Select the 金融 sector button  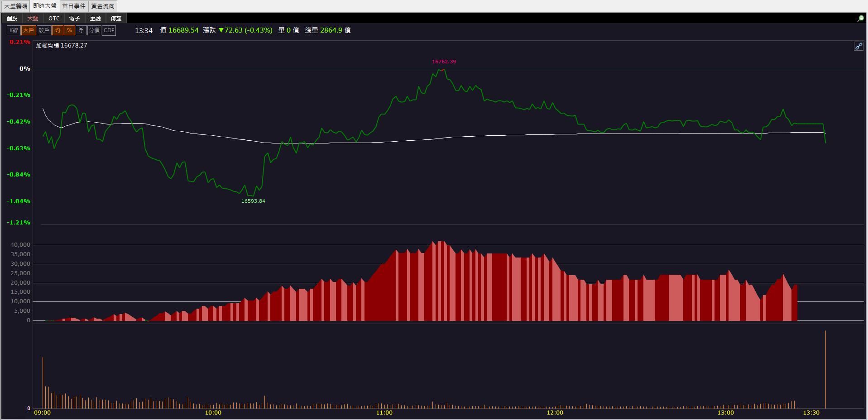[x=96, y=19]
